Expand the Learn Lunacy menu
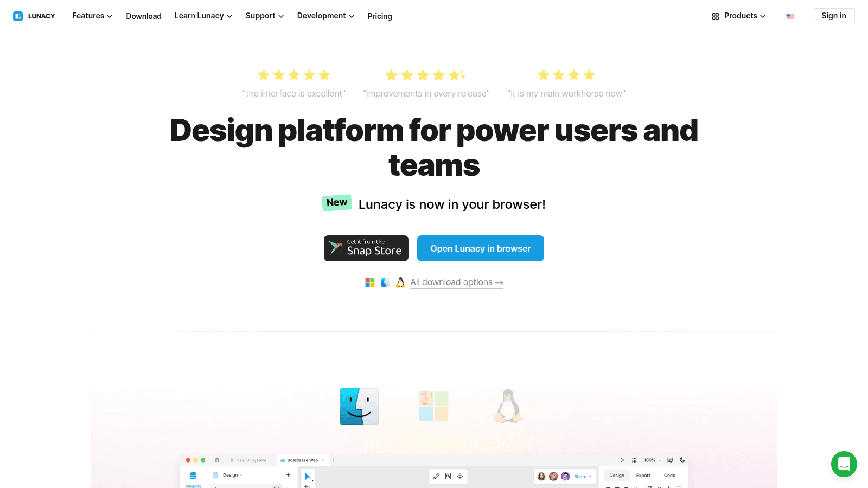868x488 pixels. pos(203,16)
